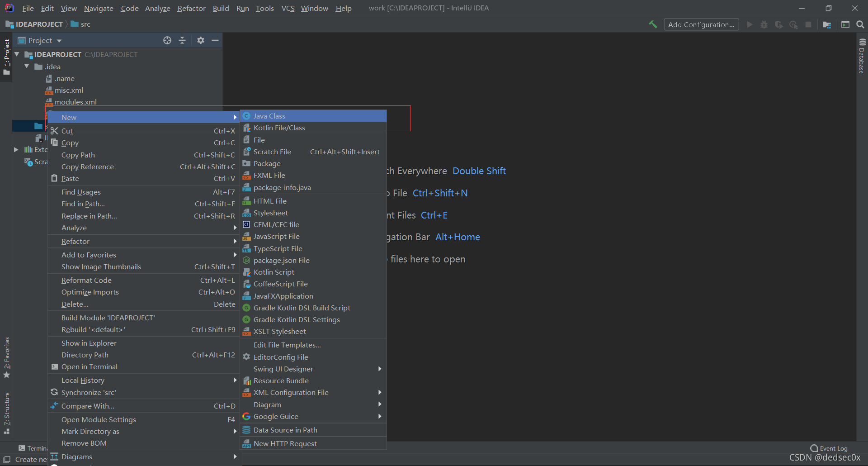Click Synchronize 'src' menu entry

[144, 392]
